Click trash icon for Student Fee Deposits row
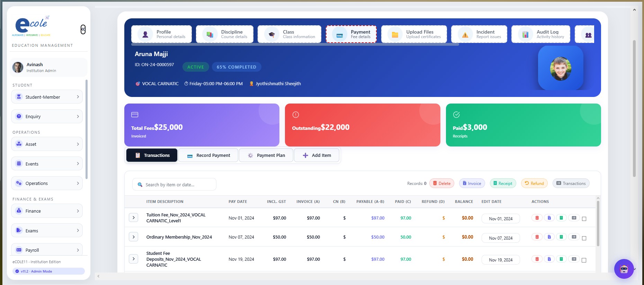The width and height of the screenshot is (644, 285). point(537,259)
